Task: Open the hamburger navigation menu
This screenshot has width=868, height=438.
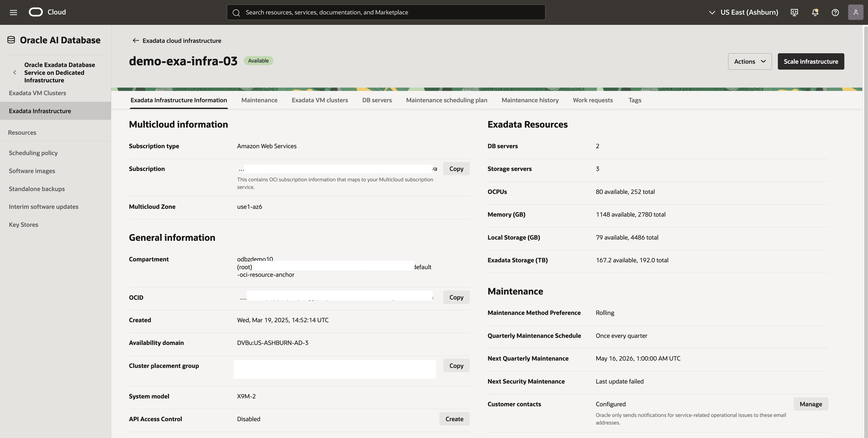Action: (x=13, y=13)
